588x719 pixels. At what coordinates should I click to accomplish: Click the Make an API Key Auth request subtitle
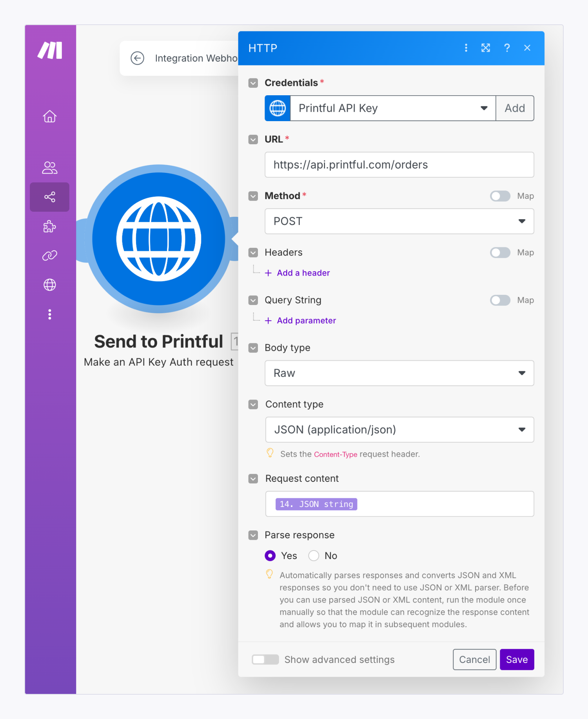point(159,362)
